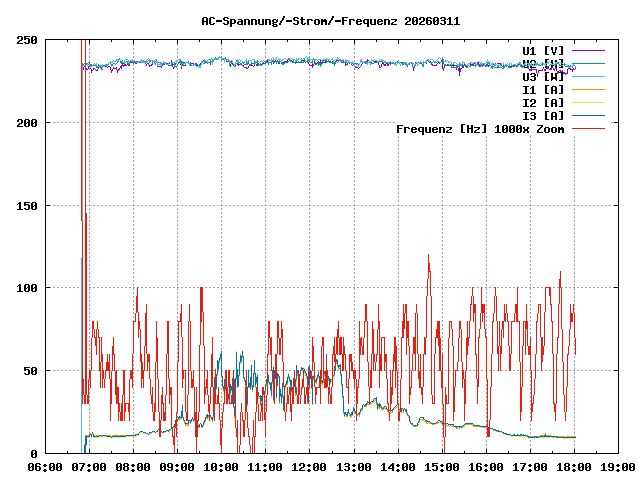Select the 12:00 tick label on time axis
640x480 pixels.
click(309, 467)
